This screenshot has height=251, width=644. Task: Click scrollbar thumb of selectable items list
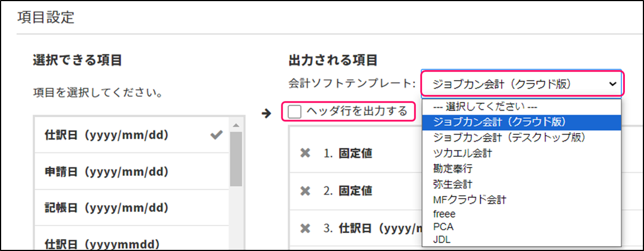pyautogui.click(x=236, y=159)
